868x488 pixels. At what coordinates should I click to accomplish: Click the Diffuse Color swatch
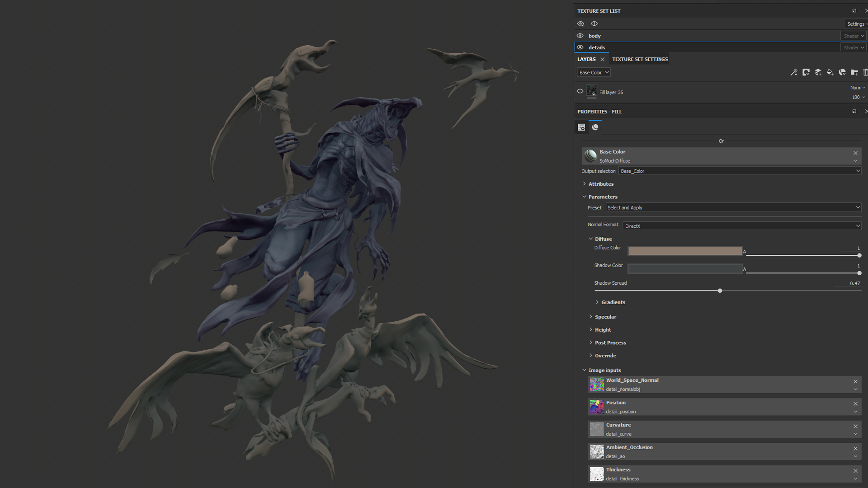[x=684, y=251]
